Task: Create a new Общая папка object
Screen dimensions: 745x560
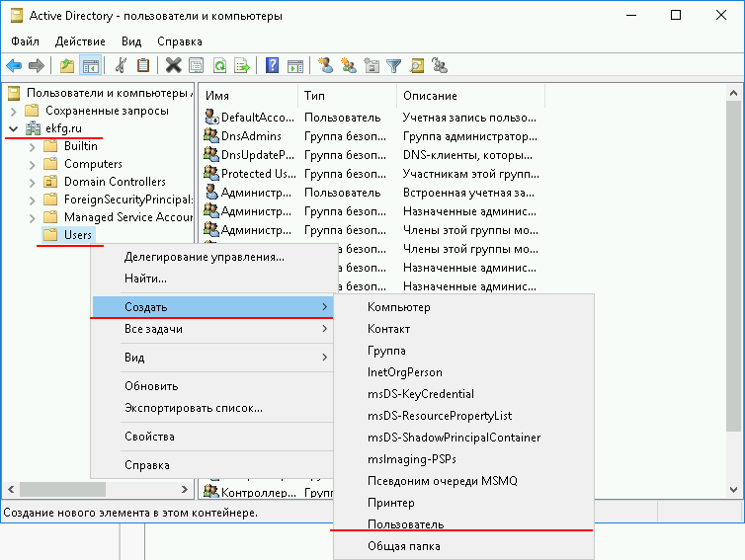Action: (463, 546)
